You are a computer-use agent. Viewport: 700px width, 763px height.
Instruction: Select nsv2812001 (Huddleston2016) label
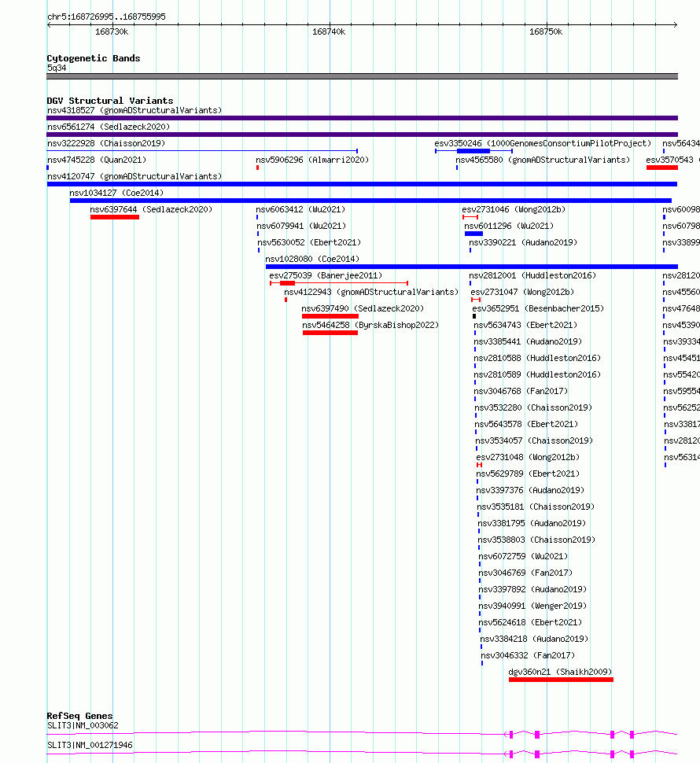pyautogui.click(x=532, y=276)
